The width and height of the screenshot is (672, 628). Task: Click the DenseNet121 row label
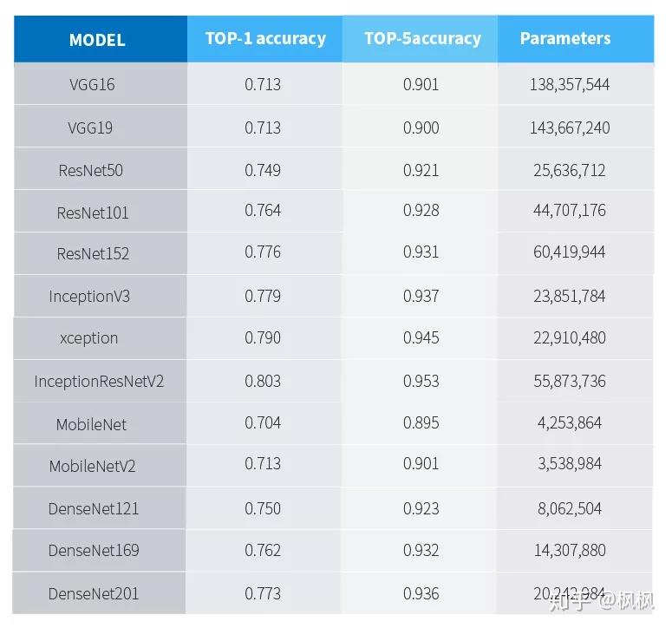(x=94, y=508)
